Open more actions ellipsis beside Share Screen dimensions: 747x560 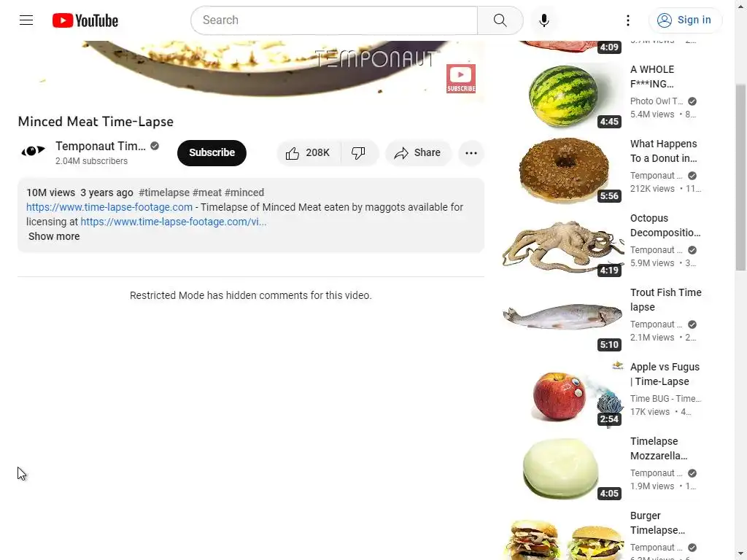click(471, 153)
